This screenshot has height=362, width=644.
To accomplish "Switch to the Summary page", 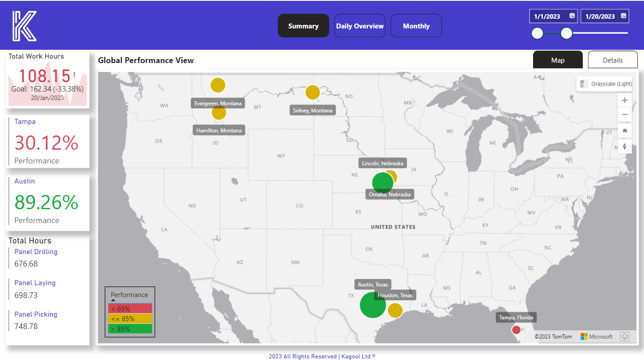I will tap(304, 26).
